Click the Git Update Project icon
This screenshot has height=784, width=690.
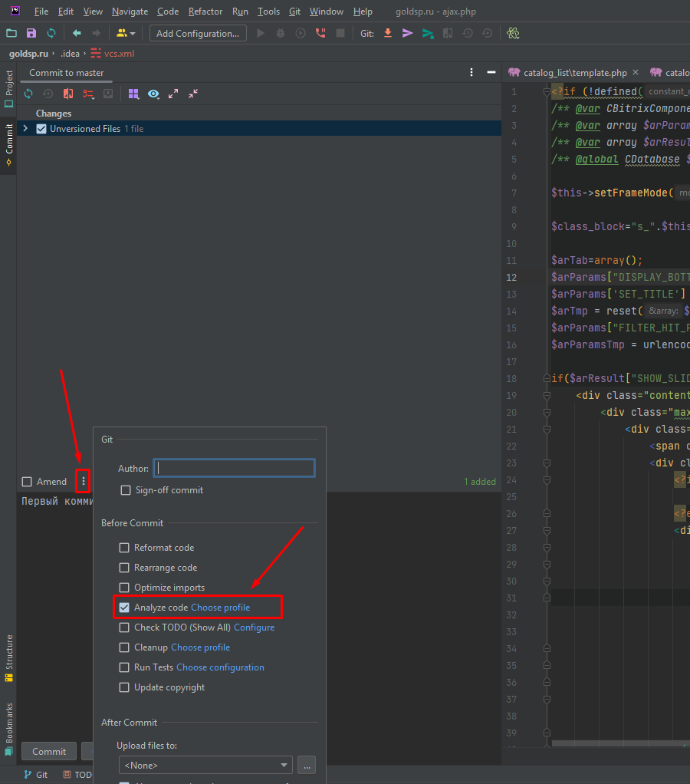click(388, 34)
